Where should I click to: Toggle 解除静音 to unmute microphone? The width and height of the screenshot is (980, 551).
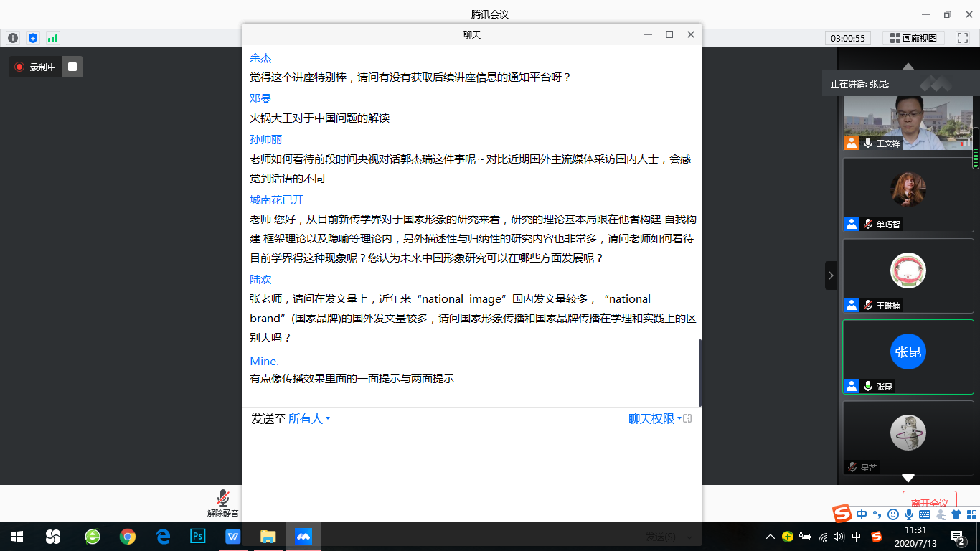[x=223, y=502]
